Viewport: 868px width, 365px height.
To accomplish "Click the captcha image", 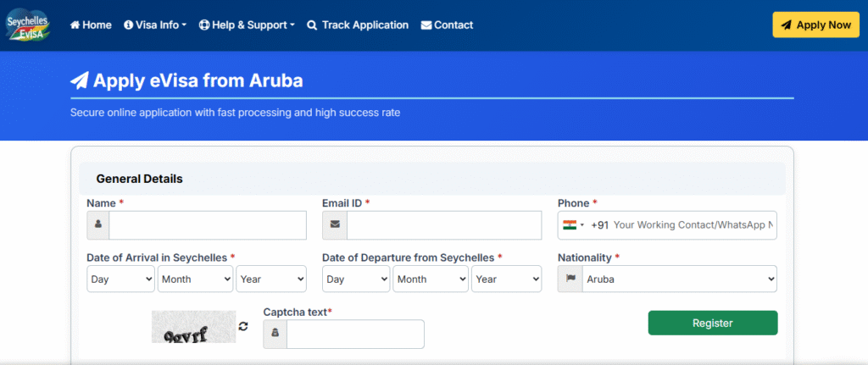I will click(193, 327).
